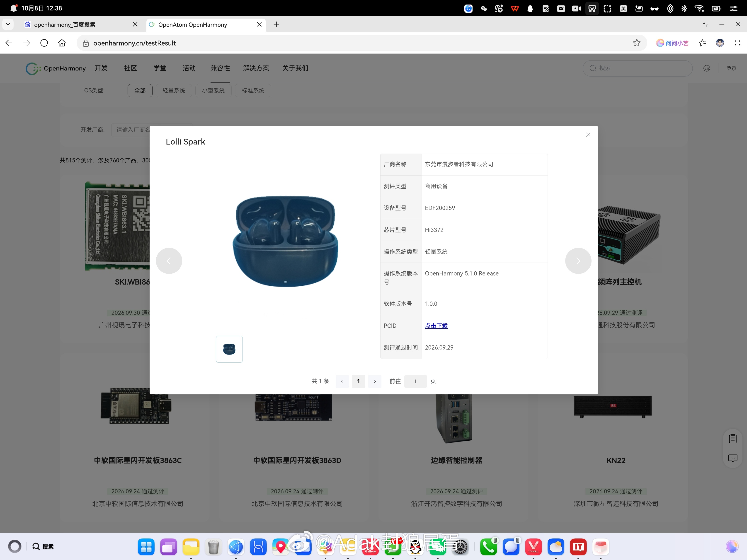The height and width of the screenshot is (560, 747).
Task: Reload the page with the browser refresh icon
Action: 44,43
